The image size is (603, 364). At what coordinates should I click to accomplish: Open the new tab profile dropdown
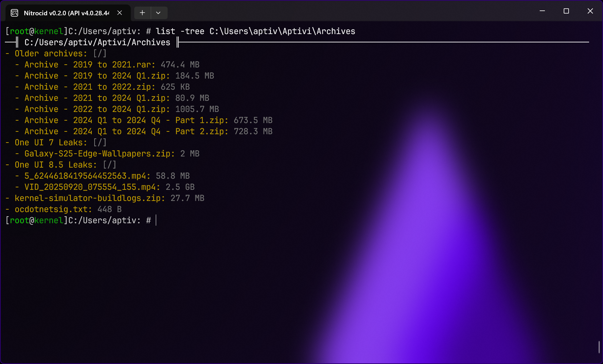(158, 13)
